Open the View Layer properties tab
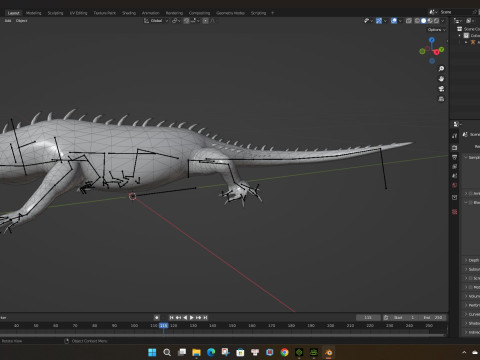 (x=455, y=166)
